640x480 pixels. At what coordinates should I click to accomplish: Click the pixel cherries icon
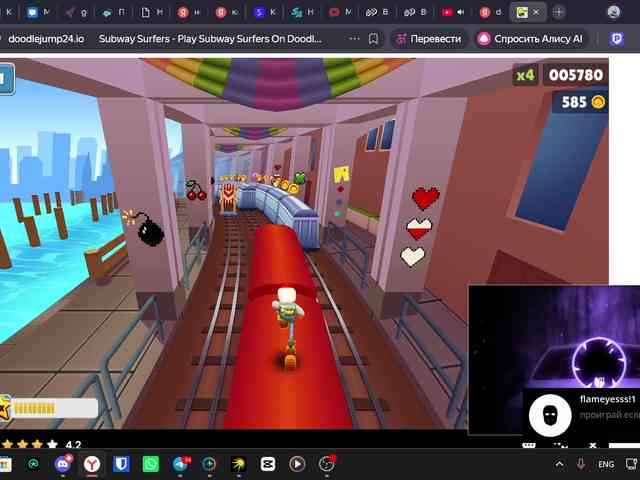coord(196,190)
